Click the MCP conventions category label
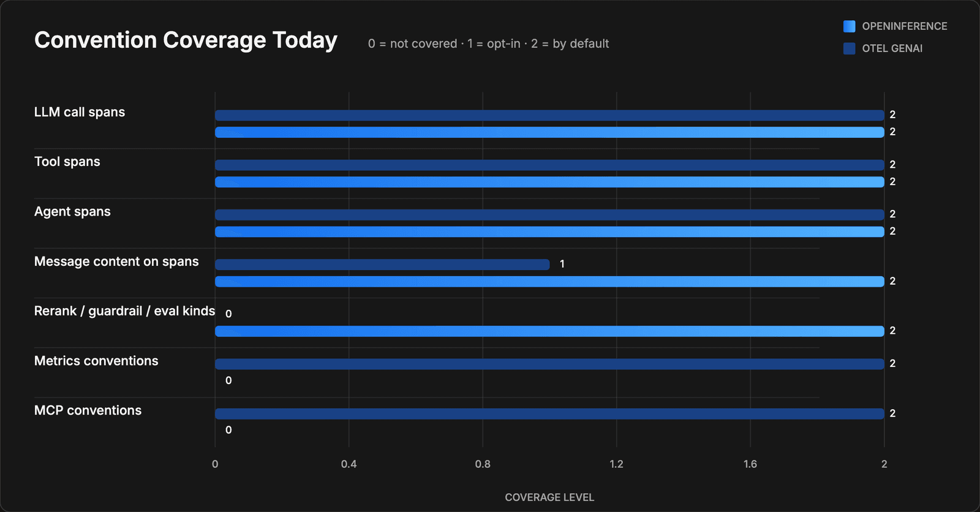This screenshot has width=980, height=512. (88, 410)
